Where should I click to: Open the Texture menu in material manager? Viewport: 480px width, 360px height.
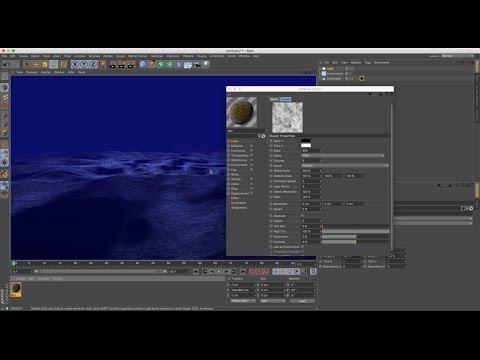pyautogui.click(x=57, y=278)
